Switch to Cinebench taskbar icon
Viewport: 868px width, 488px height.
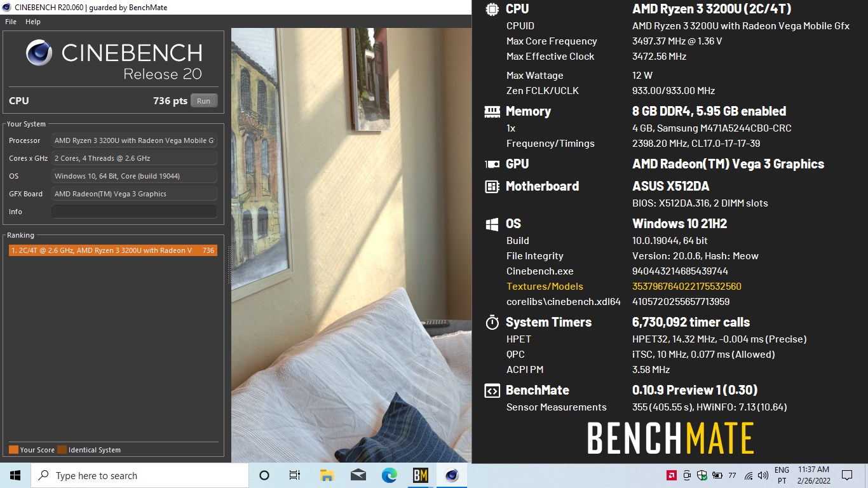452,475
